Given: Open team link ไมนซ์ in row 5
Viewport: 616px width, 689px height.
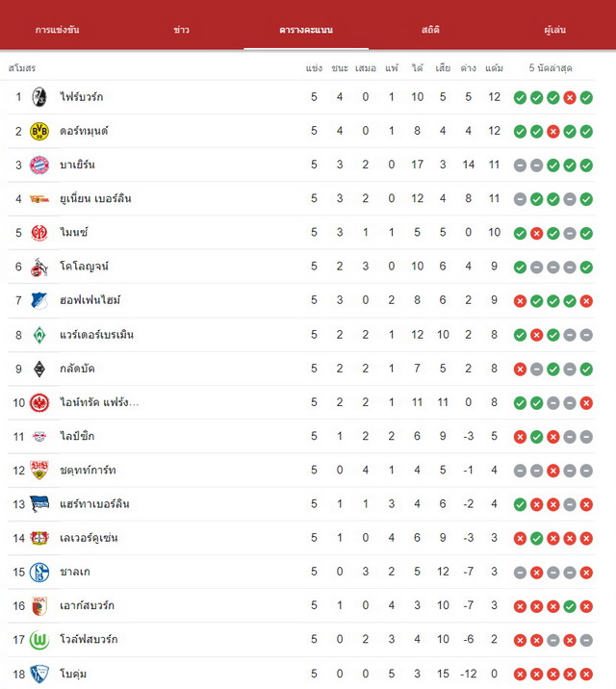Looking at the screenshot, I should point(74,232).
